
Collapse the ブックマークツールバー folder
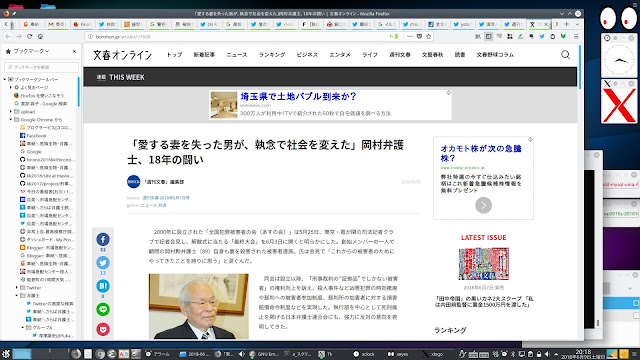pos(5,79)
